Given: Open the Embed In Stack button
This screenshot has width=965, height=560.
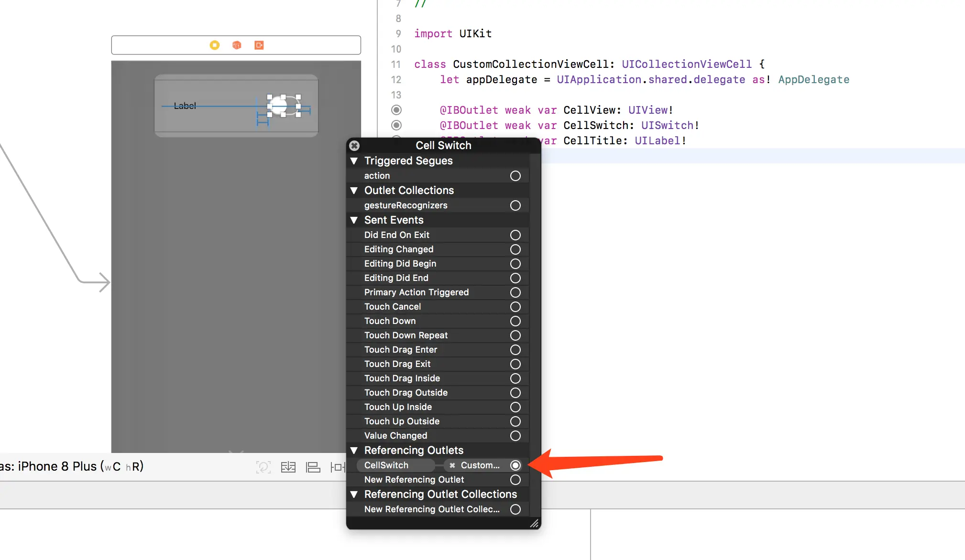Looking at the screenshot, I should pyautogui.click(x=288, y=467).
